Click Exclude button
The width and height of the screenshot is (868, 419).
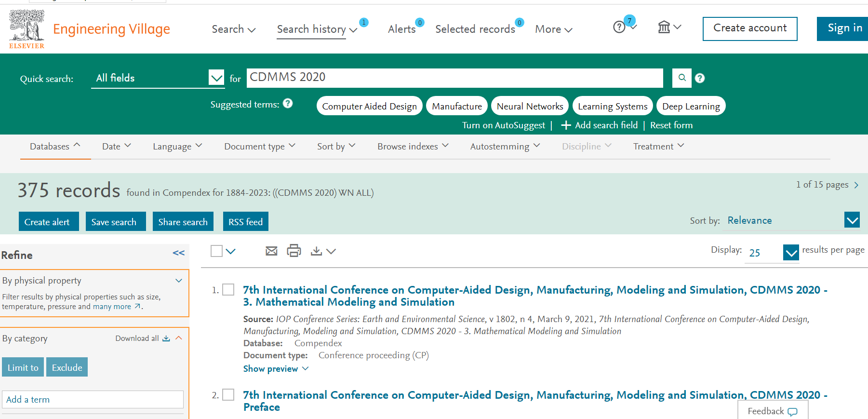[67, 367]
